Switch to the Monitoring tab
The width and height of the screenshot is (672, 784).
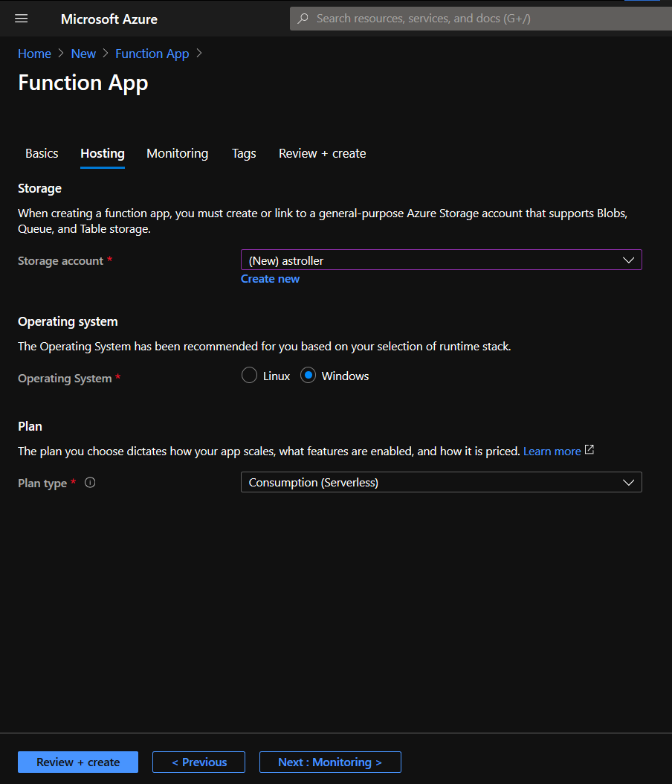177,153
